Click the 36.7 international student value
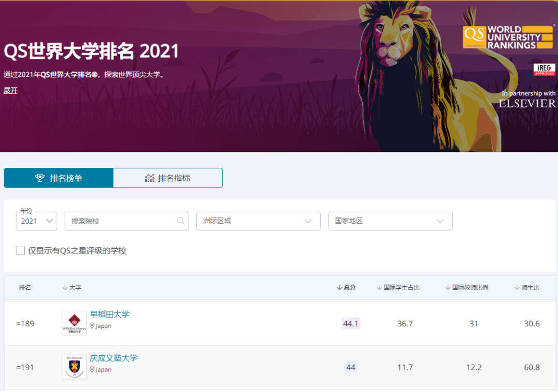558x392 pixels. coord(405,324)
